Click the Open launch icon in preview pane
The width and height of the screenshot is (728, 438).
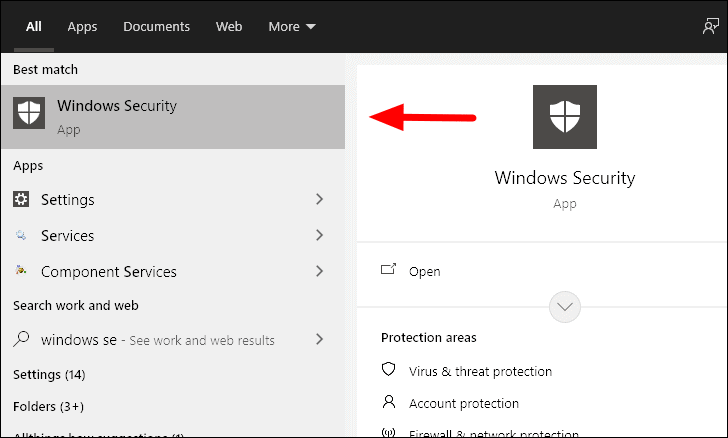pyautogui.click(x=388, y=269)
